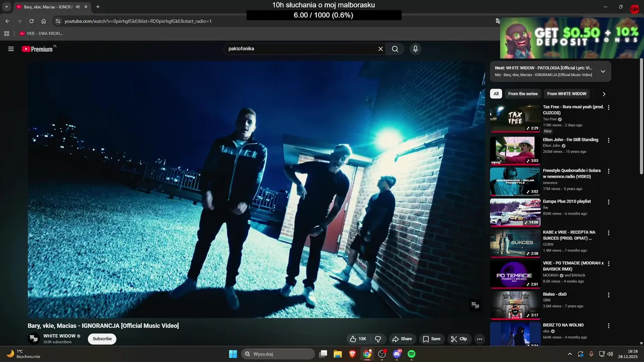The height and width of the screenshot is (362, 644).
Task: Focus the Chrome address bar URL
Action: [138, 21]
